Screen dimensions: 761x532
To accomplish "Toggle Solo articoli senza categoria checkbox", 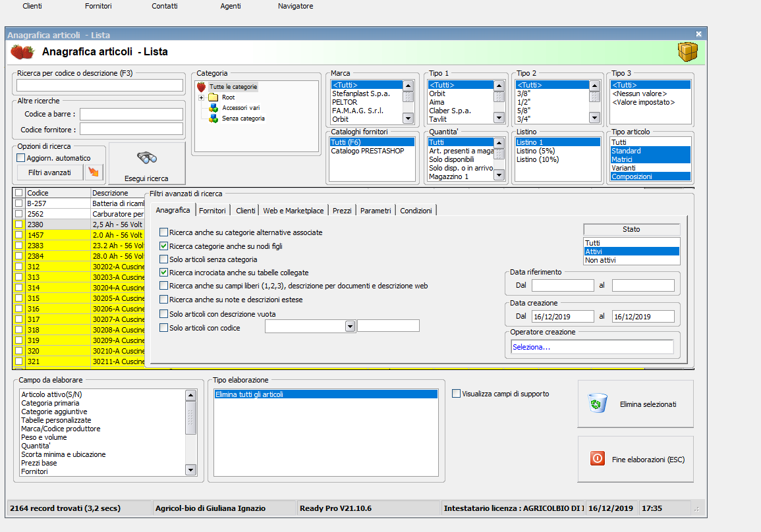I will 164,259.
